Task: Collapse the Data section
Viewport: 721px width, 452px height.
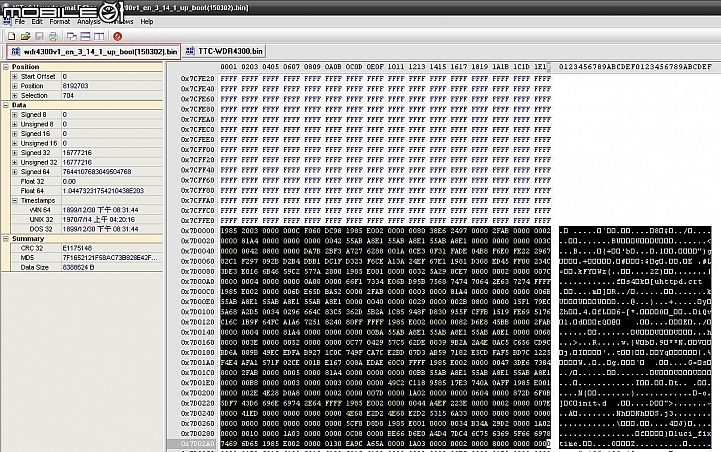Action: pyautogui.click(x=6, y=105)
